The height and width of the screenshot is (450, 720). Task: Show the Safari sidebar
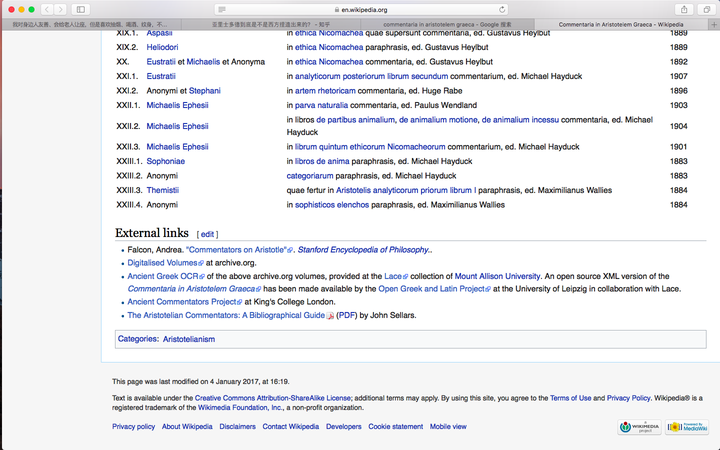point(81,9)
